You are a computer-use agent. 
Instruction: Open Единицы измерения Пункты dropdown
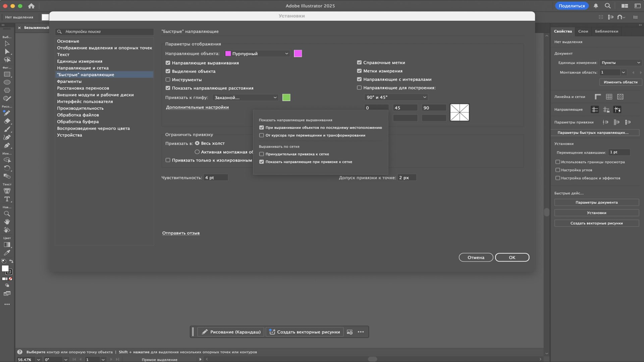(621, 63)
